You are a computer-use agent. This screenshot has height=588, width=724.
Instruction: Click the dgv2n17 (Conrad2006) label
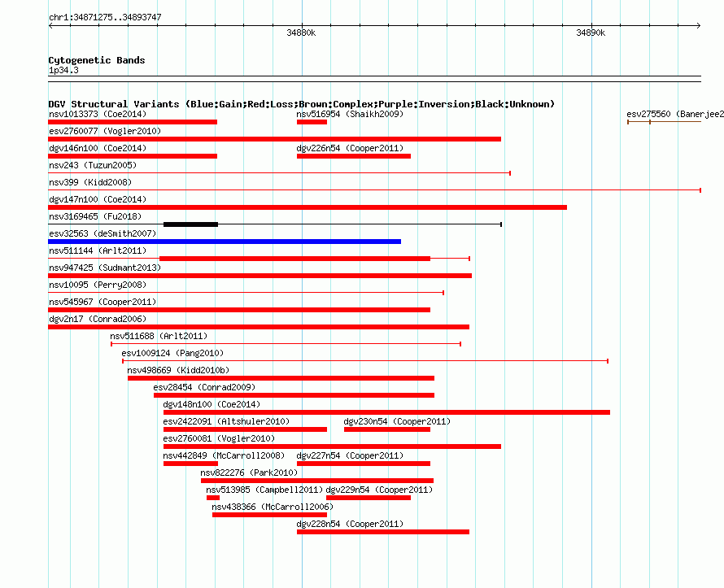(x=98, y=319)
